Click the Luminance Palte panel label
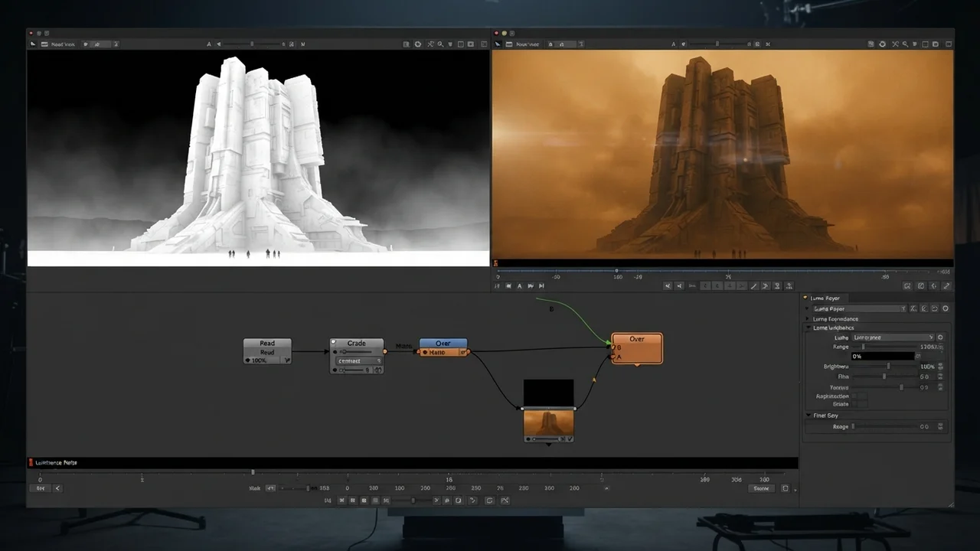The image size is (980, 551). [57, 462]
